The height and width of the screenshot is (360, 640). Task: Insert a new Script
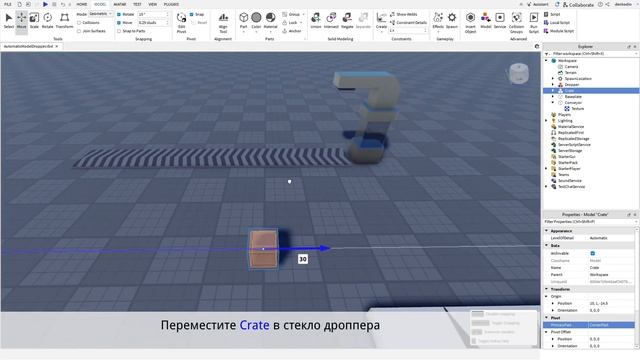click(552, 14)
